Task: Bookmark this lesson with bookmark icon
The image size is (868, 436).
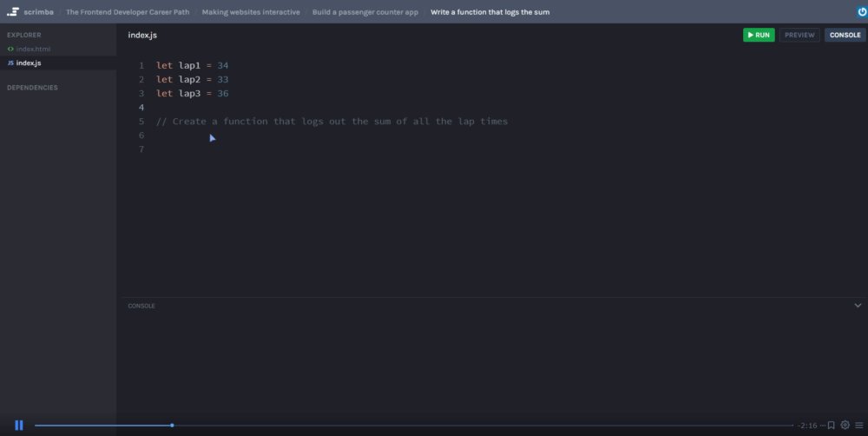Action: tap(831, 425)
